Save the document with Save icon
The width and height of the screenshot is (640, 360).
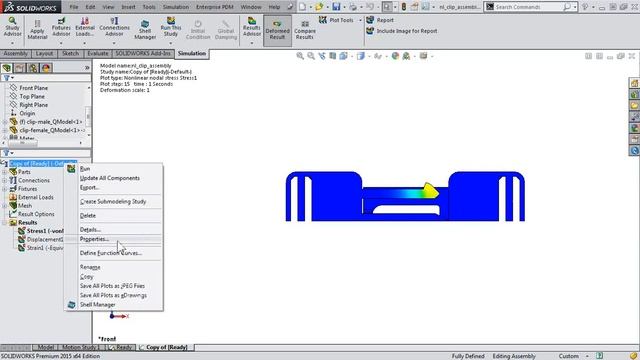336,7
